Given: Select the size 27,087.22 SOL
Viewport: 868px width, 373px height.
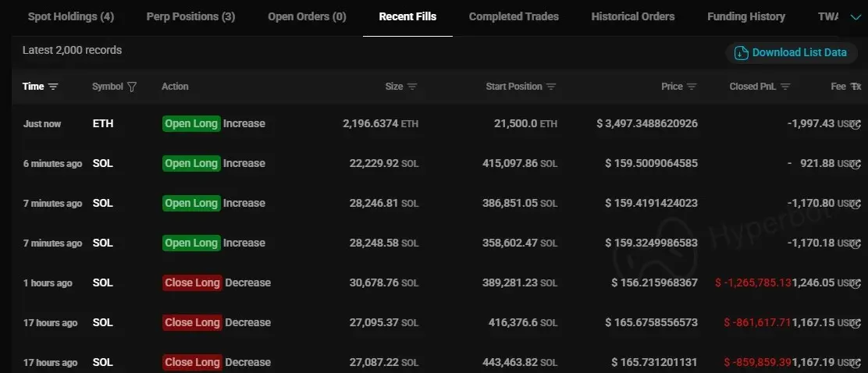Looking at the screenshot, I should (x=383, y=363).
